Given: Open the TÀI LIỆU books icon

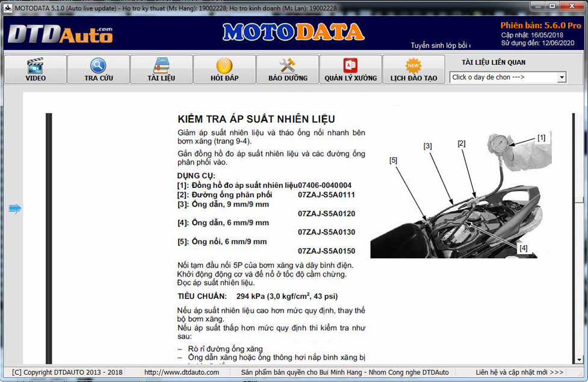Looking at the screenshot, I should point(161,66).
